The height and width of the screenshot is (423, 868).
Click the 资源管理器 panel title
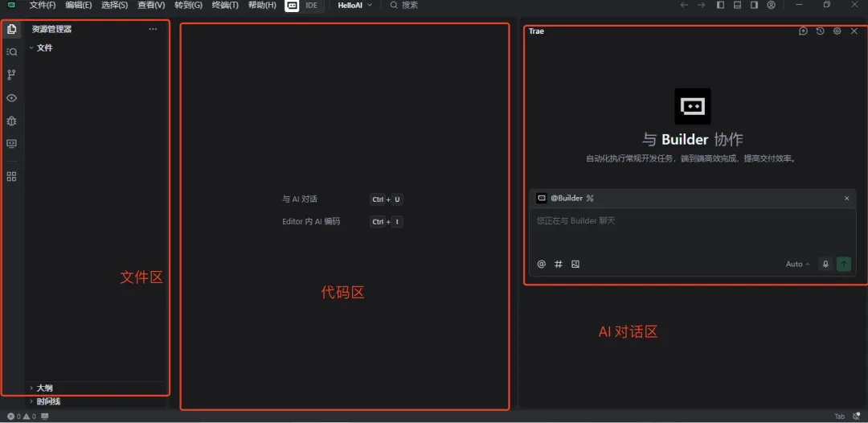(51, 29)
